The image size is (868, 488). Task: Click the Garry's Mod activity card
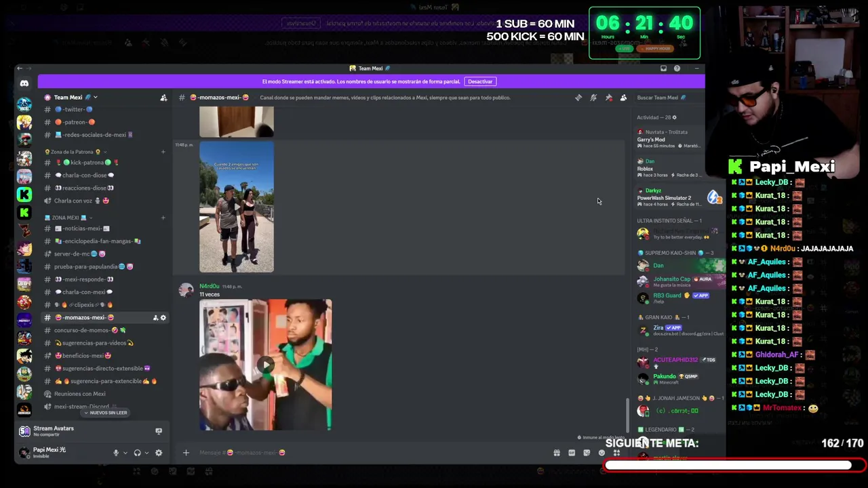670,139
